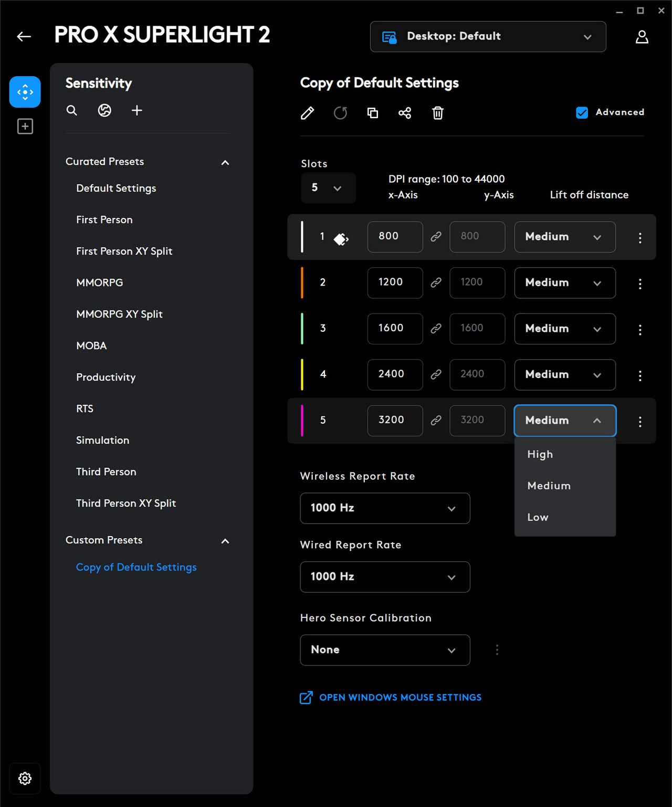Click the orange color bar of slot 2

click(302, 283)
